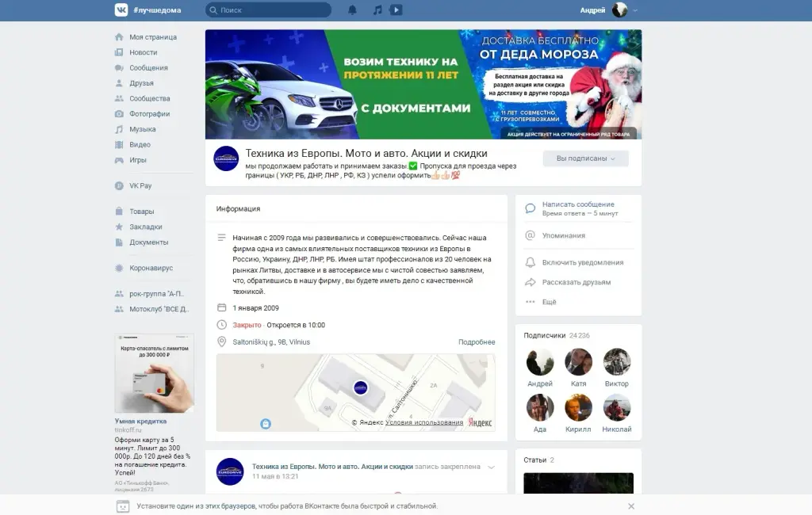Click the group cover banner image

pyautogui.click(x=423, y=84)
